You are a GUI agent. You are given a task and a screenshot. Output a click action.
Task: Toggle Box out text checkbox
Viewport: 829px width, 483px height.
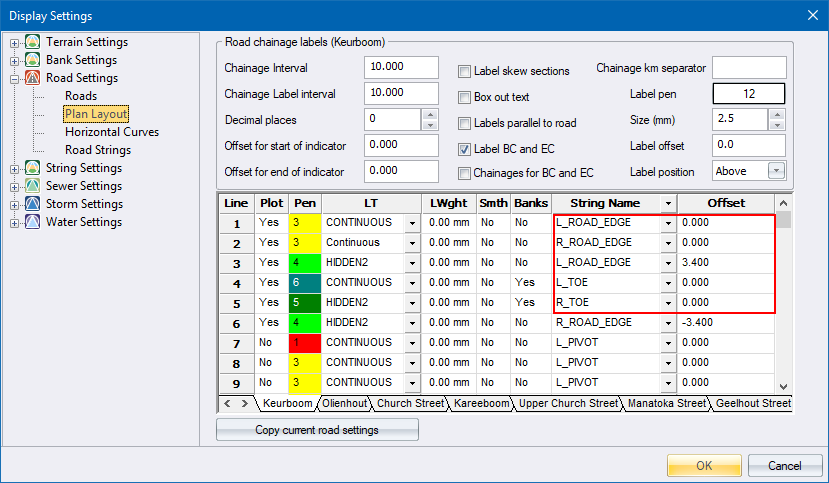[x=464, y=98]
